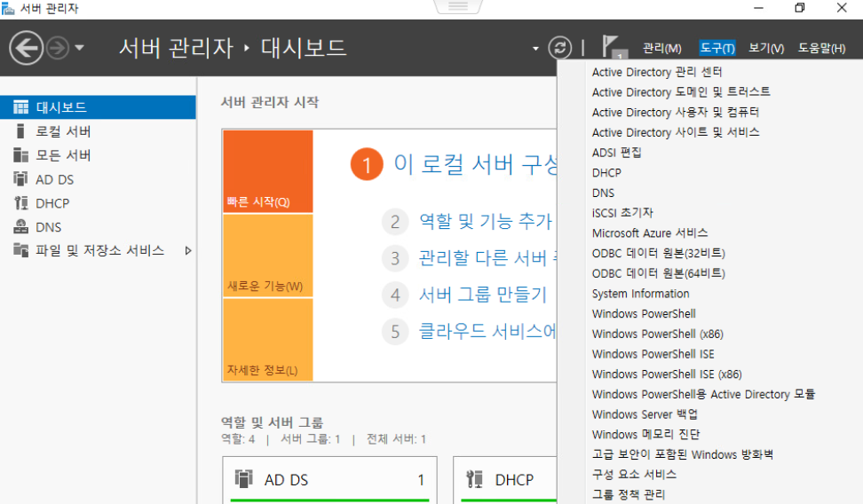The image size is (863, 504).
Task: Click the step 3 관리할 다른 서버 link
Action: [487, 257]
